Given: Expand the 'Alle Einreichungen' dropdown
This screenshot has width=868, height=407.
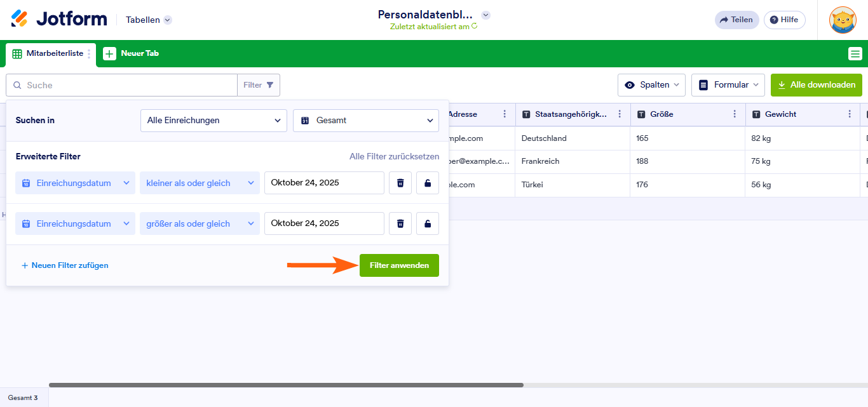Looking at the screenshot, I should (214, 121).
